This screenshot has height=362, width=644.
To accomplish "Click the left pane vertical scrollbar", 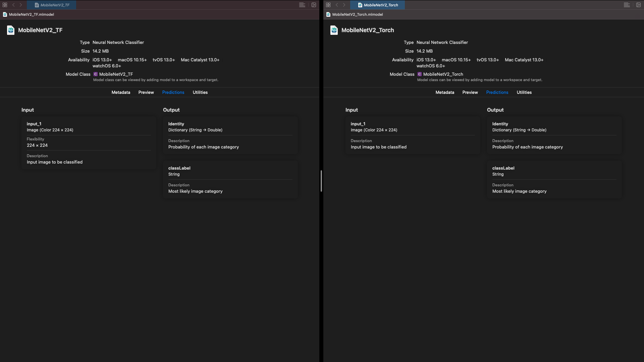I will [x=321, y=181].
